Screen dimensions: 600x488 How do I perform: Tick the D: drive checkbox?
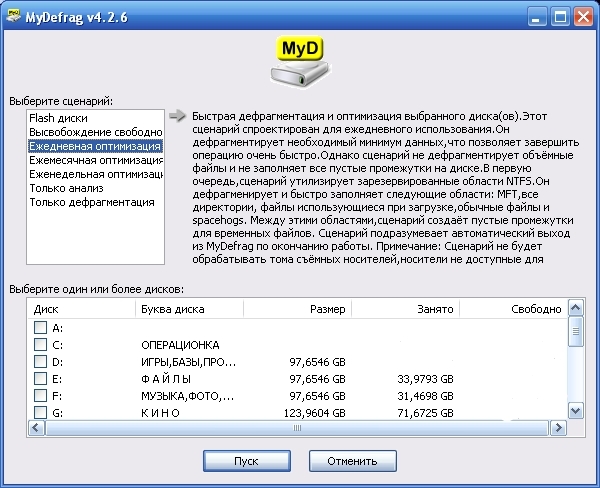[40, 362]
